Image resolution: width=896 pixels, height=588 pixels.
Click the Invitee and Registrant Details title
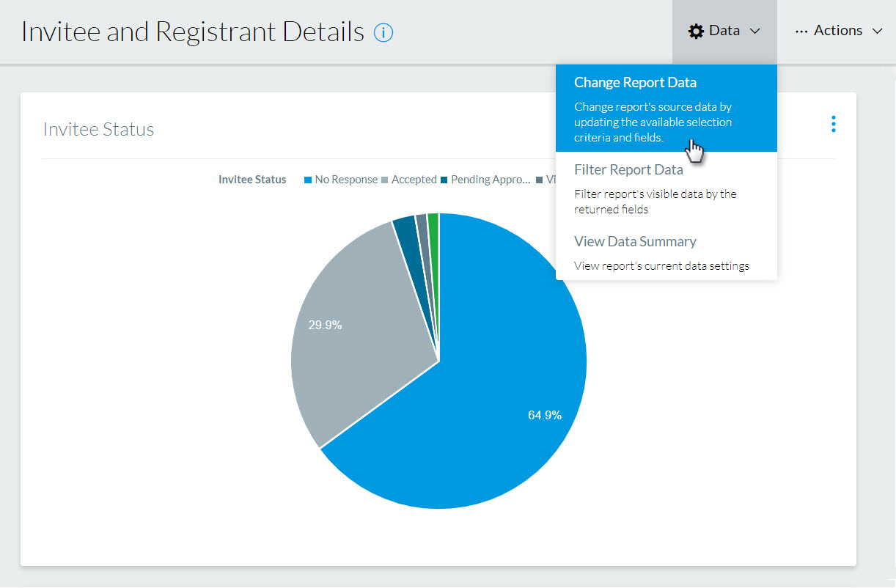193,31
